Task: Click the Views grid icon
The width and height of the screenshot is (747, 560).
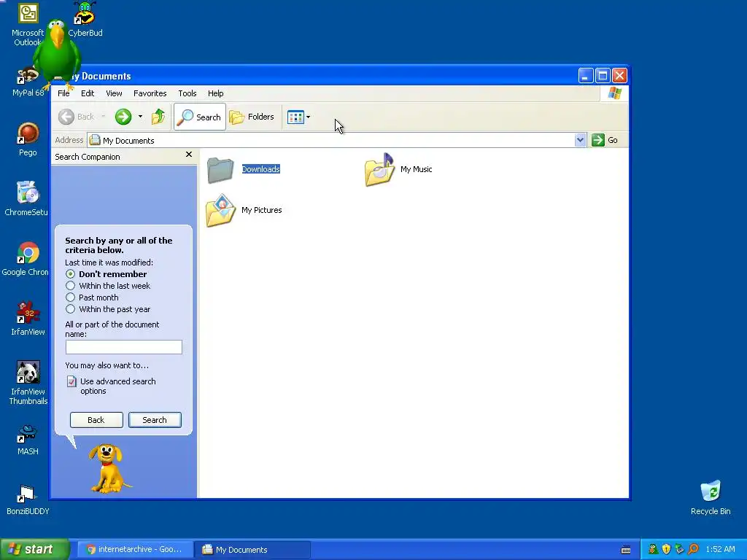Action: [295, 117]
